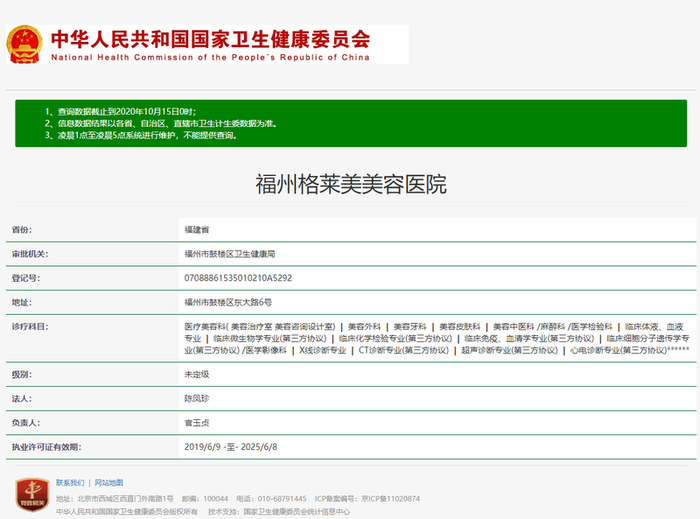
Task: Select the person-in-charge name 官玉贞
Action: [x=196, y=423]
